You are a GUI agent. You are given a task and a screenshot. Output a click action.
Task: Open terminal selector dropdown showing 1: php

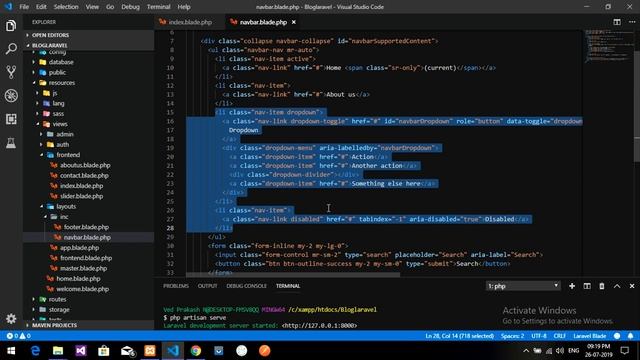(x=523, y=286)
